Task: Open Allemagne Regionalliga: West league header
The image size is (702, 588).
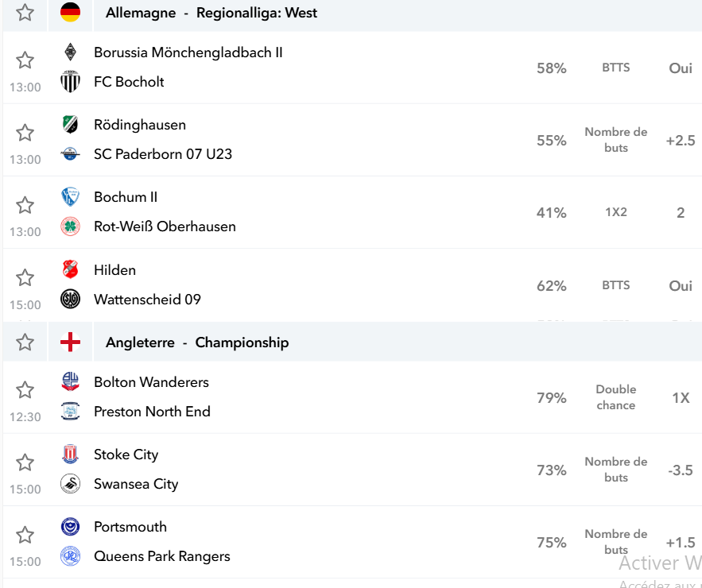Action: [211, 13]
